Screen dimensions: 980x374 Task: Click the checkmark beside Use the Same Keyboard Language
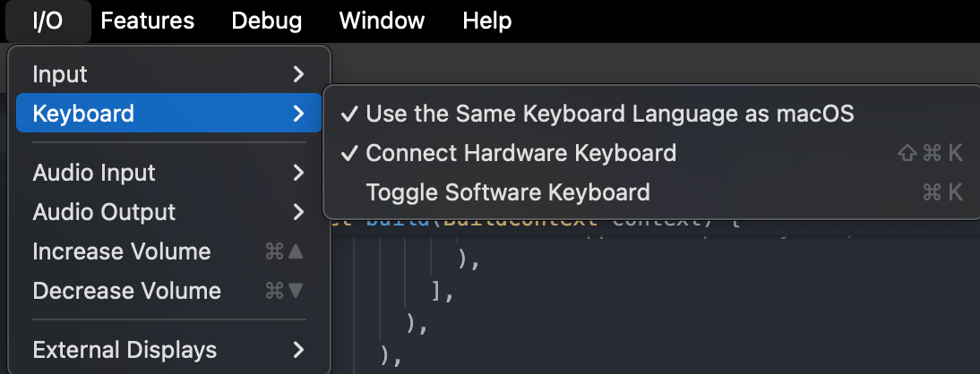[350, 114]
